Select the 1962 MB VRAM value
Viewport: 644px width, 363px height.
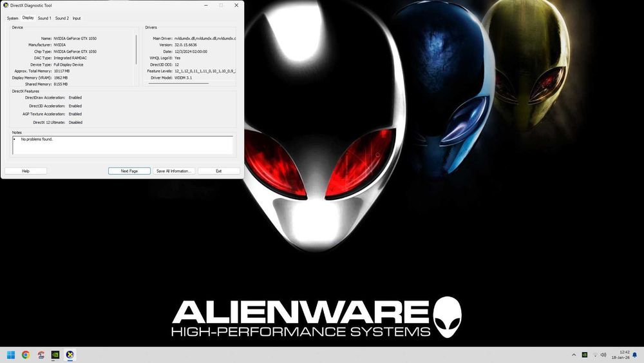61,78
